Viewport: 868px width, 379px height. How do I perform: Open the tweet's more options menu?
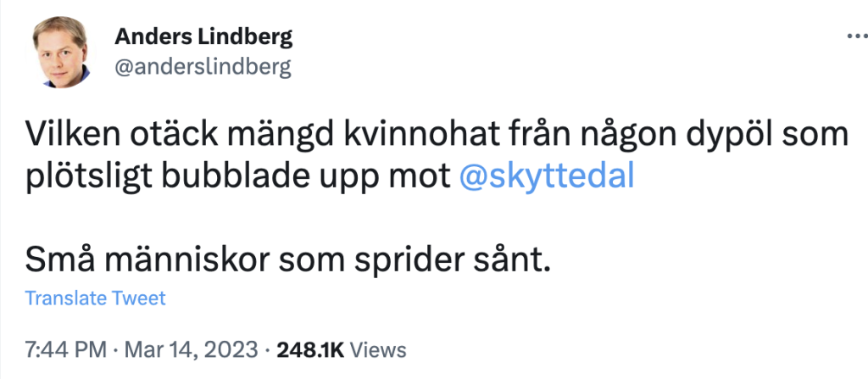click(849, 38)
